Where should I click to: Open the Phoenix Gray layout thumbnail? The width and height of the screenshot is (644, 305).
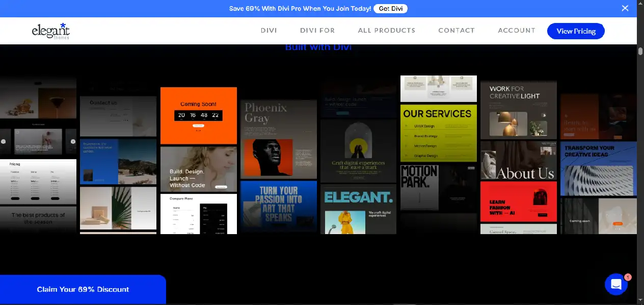point(279,139)
